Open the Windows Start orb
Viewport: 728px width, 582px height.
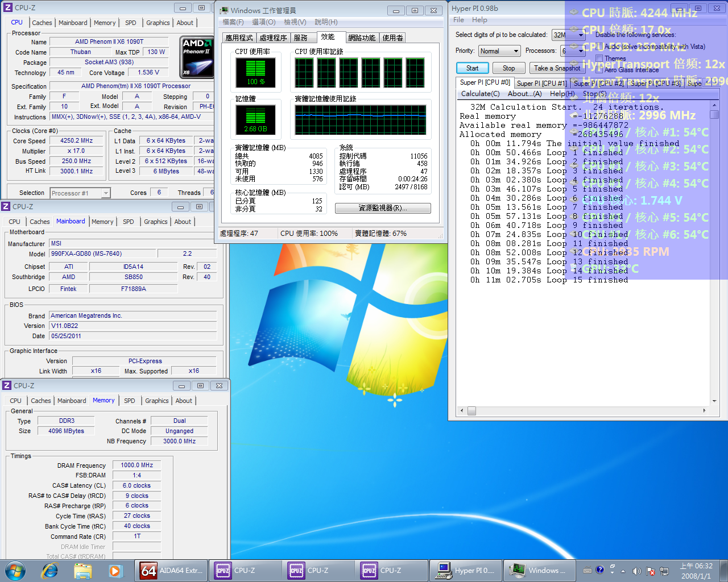pyautogui.click(x=15, y=570)
